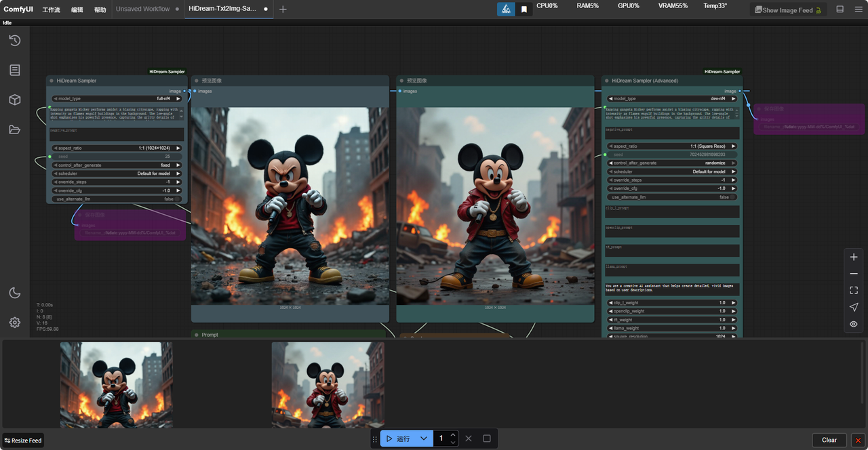Collapse the HiDream Sampler node title dot
This screenshot has width=868, height=450.
click(x=52, y=81)
